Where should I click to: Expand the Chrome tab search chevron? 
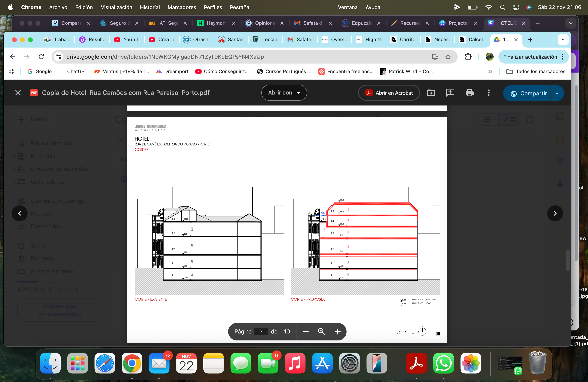(563, 40)
